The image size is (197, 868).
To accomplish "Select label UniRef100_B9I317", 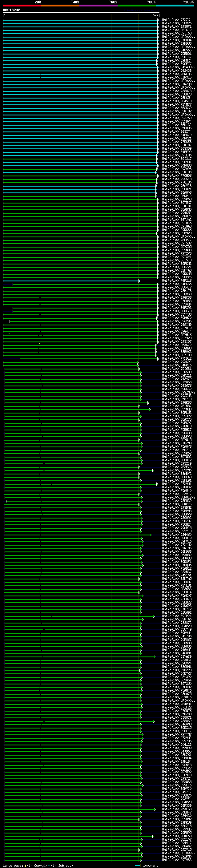I will pyautogui.click(x=176, y=159).
